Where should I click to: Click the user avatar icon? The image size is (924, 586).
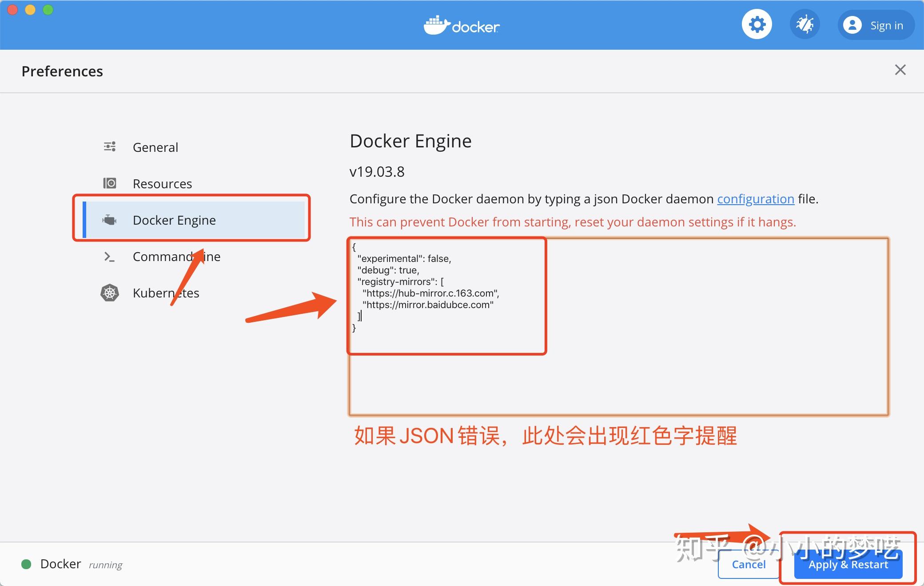point(852,25)
